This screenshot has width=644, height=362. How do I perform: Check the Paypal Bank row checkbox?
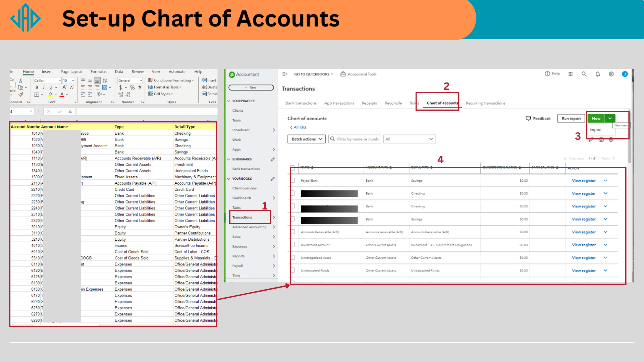(x=293, y=181)
